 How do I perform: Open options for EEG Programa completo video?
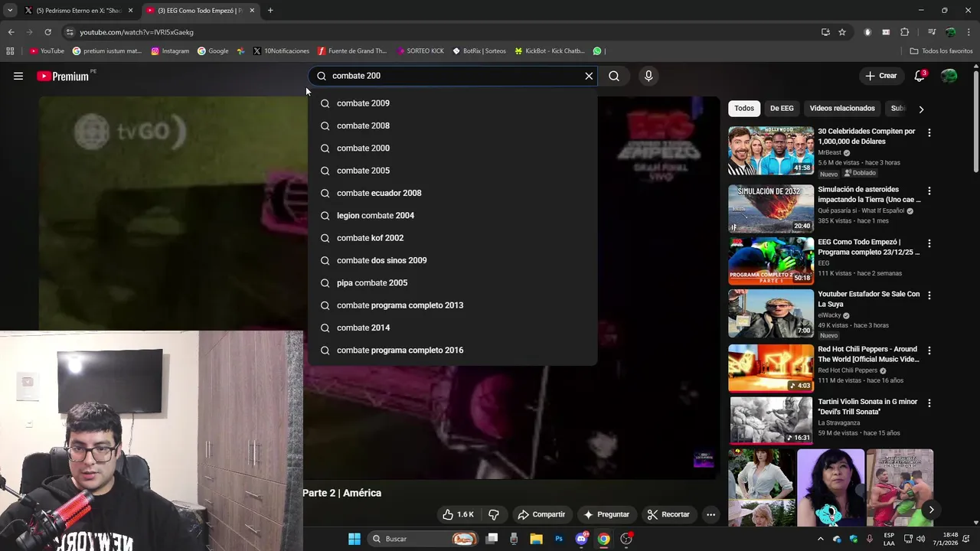[929, 243]
